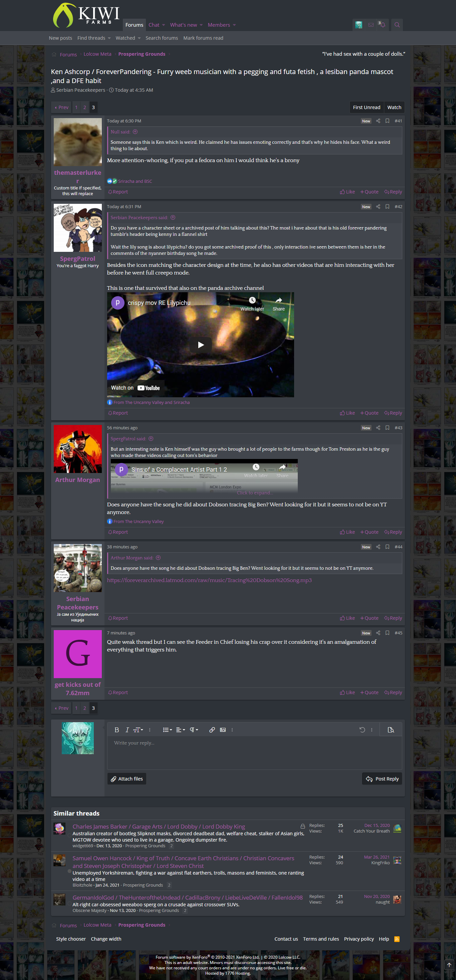The height and width of the screenshot is (980, 456).
Task: Open the text alignment dropdown in editor
Action: click(x=180, y=730)
